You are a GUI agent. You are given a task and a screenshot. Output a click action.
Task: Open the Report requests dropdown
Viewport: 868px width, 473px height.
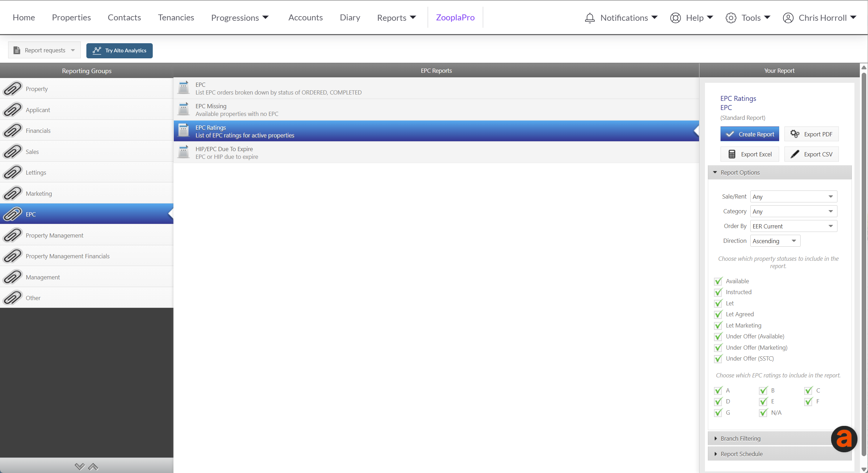[44, 50]
